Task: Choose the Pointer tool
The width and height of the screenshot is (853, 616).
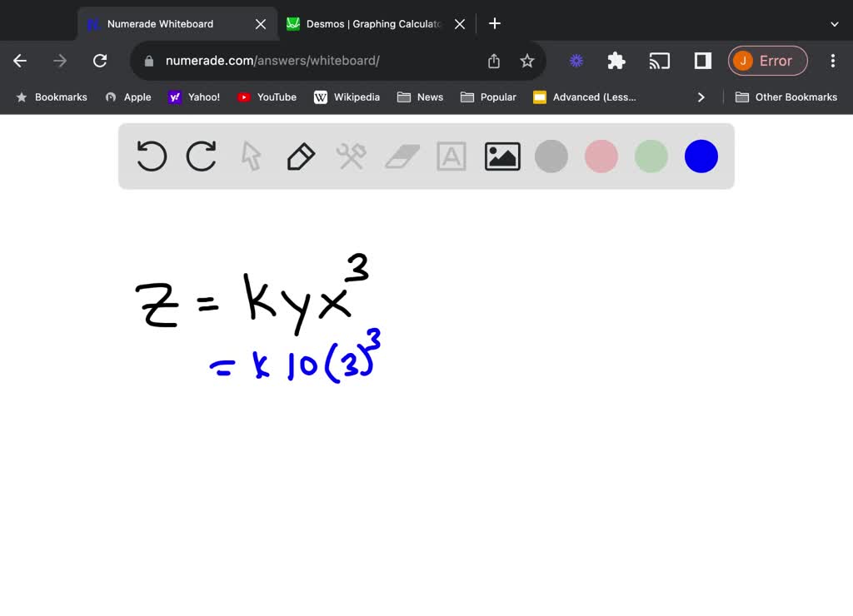Action: pos(251,156)
